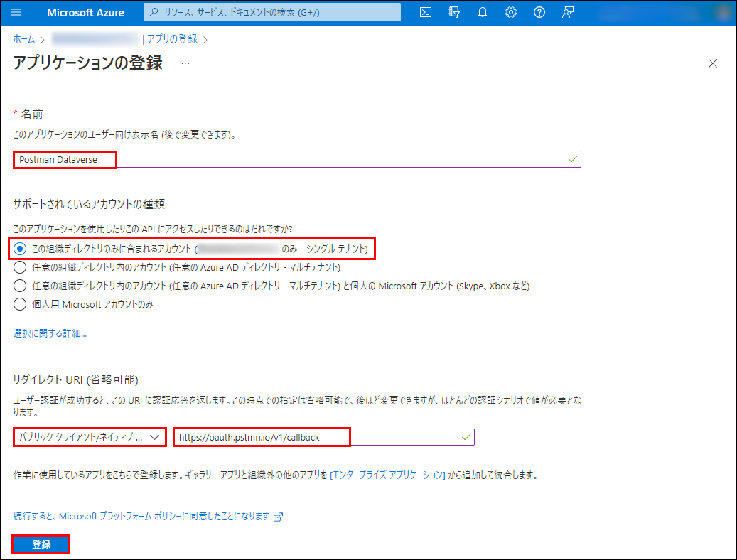Open Cloud Shell from the top bar

click(x=426, y=12)
